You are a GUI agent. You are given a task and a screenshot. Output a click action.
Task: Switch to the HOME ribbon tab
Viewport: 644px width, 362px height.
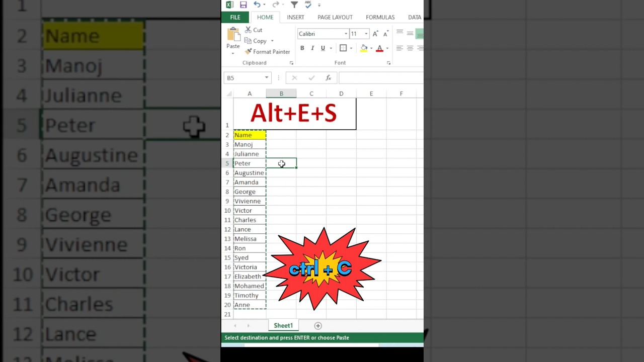tap(265, 17)
